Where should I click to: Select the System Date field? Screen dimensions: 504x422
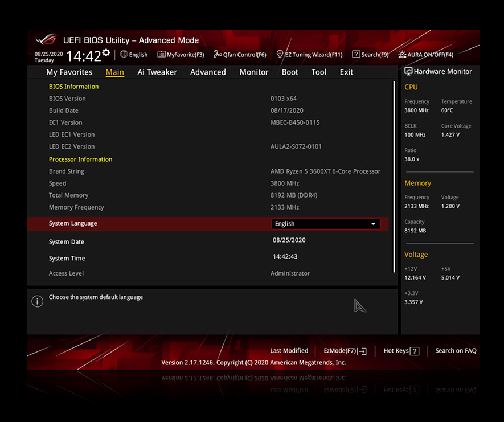click(x=289, y=240)
